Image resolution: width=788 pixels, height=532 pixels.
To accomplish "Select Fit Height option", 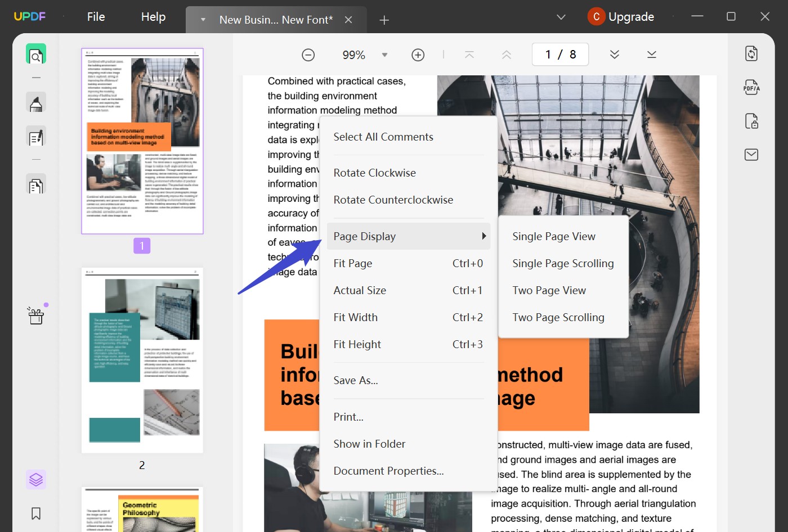I will (409, 344).
